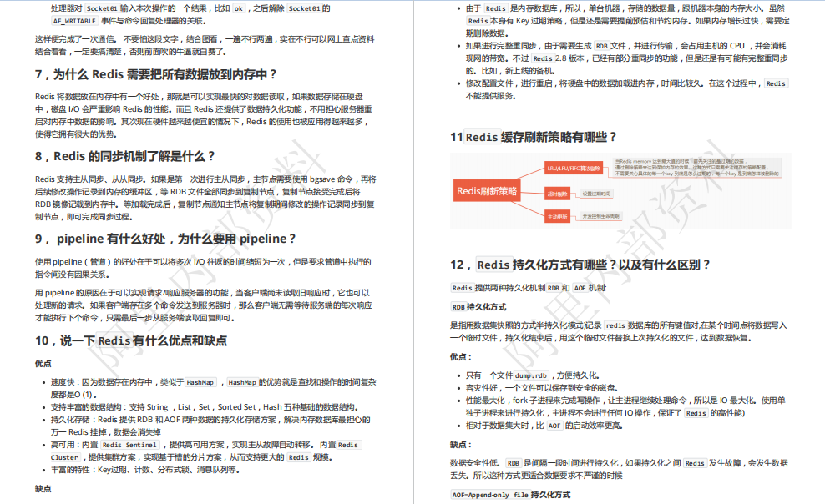Click paragraph starting '这样便完成了一次通信'
Viewport: 825px width, 504px height.
(x=205, y=46)
